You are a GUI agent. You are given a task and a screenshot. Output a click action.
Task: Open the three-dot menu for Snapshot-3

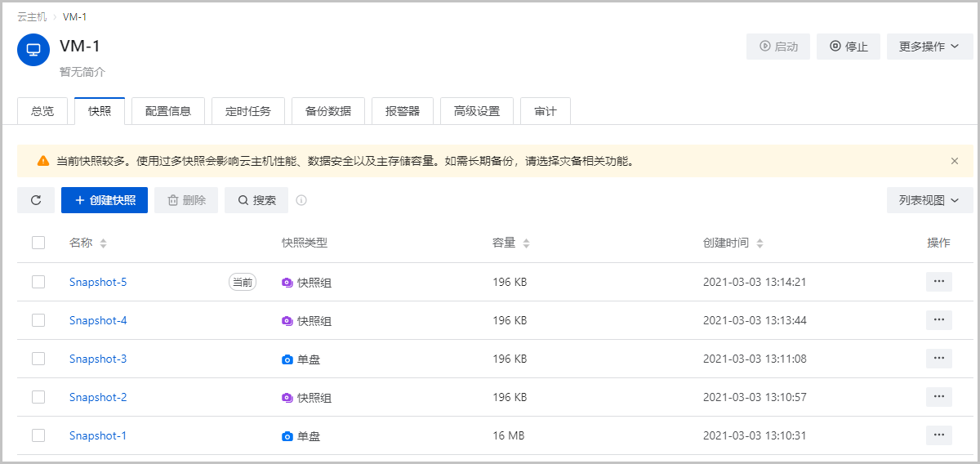[x=938, y=359]
